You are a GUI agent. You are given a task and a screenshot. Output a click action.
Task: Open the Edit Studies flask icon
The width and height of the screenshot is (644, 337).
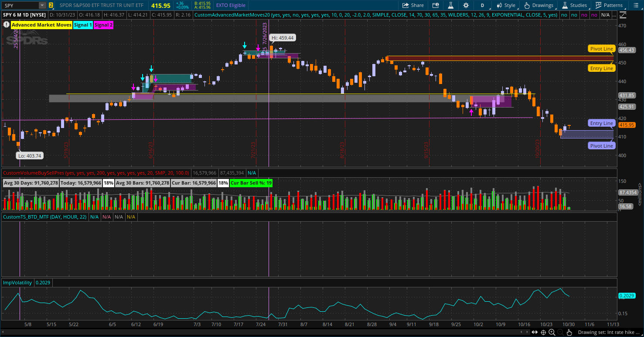point(450,5)
